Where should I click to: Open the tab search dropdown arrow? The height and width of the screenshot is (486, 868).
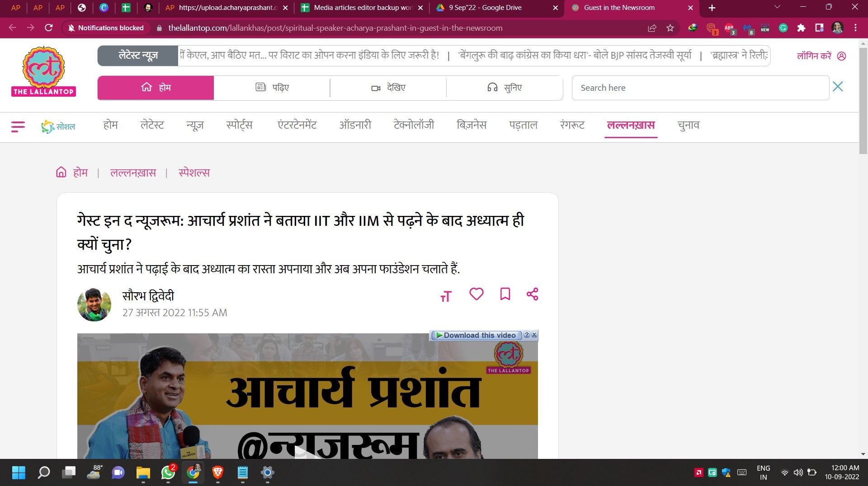777,7
